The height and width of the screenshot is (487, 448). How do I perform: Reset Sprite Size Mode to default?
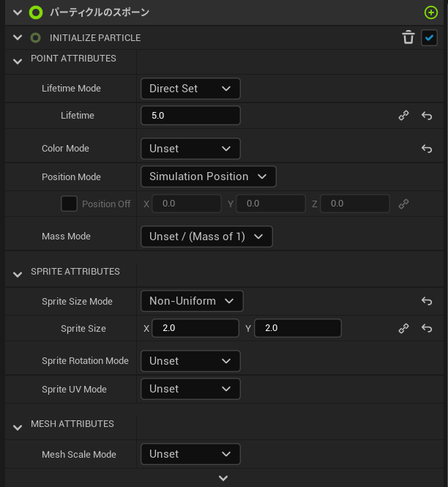point(427,301)
